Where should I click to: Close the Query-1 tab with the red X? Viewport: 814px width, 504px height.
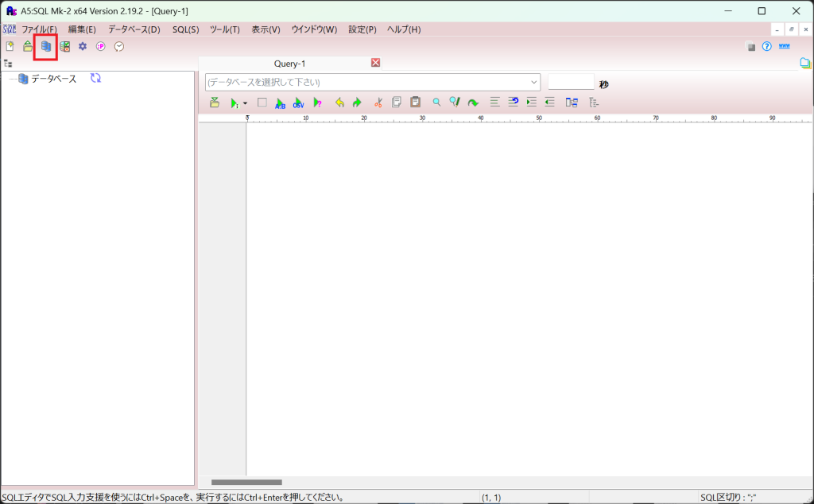point(376,63)
